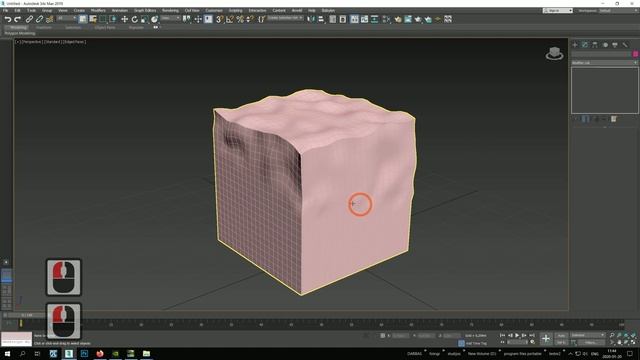Choose the Rectangular Selection Region icon
This screenshot has width=640, height=360.
pos(103,19)
